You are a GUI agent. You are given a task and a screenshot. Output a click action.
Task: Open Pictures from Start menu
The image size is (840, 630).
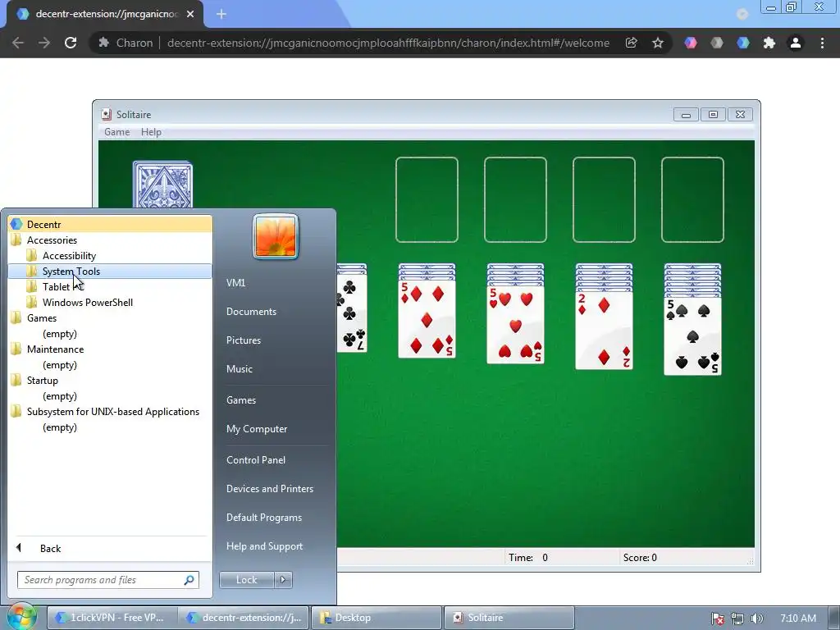point(243,340)
